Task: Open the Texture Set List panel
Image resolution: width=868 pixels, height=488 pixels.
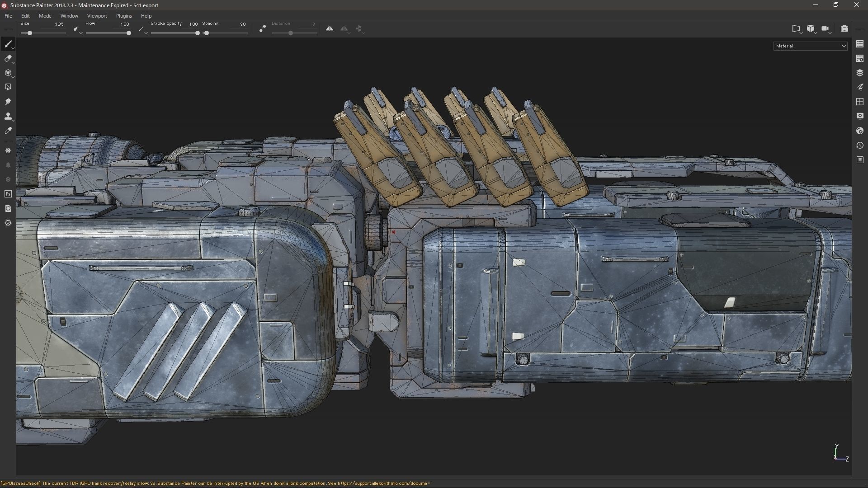Action: tap(860, 44)
